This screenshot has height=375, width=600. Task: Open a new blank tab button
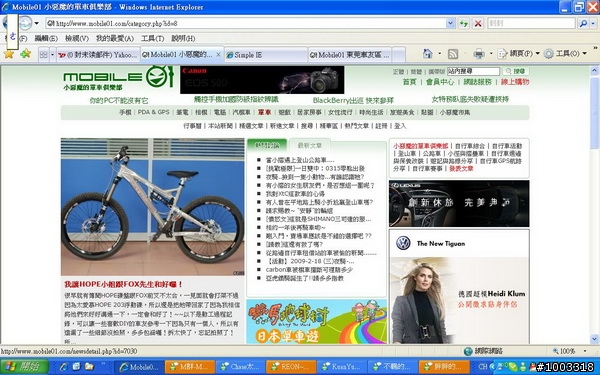(x=398, y=55)
